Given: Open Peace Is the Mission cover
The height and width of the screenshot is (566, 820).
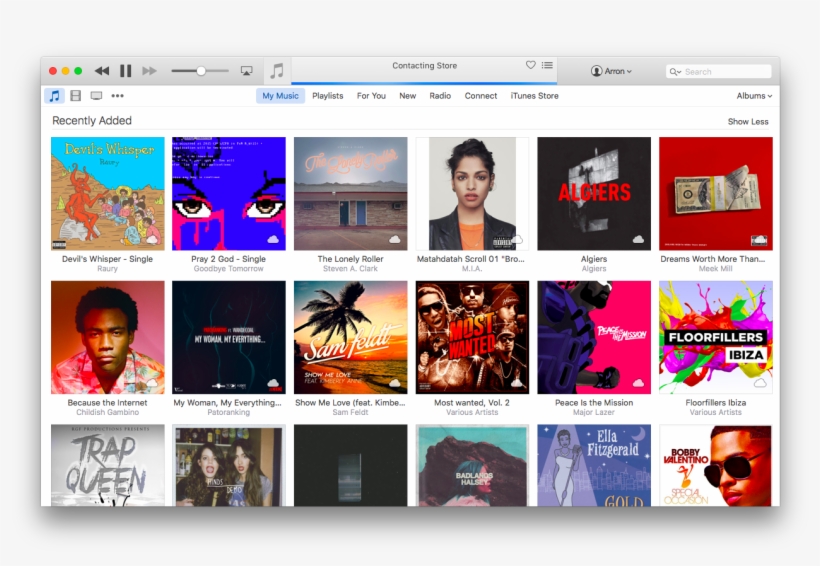Looking at the screenshot, I should click(594, 337).
